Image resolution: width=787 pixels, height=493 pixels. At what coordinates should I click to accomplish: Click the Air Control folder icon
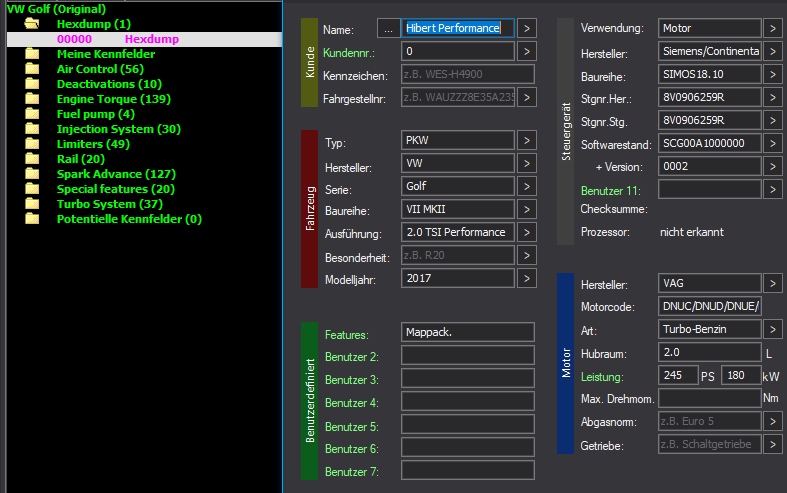point(32,69)
